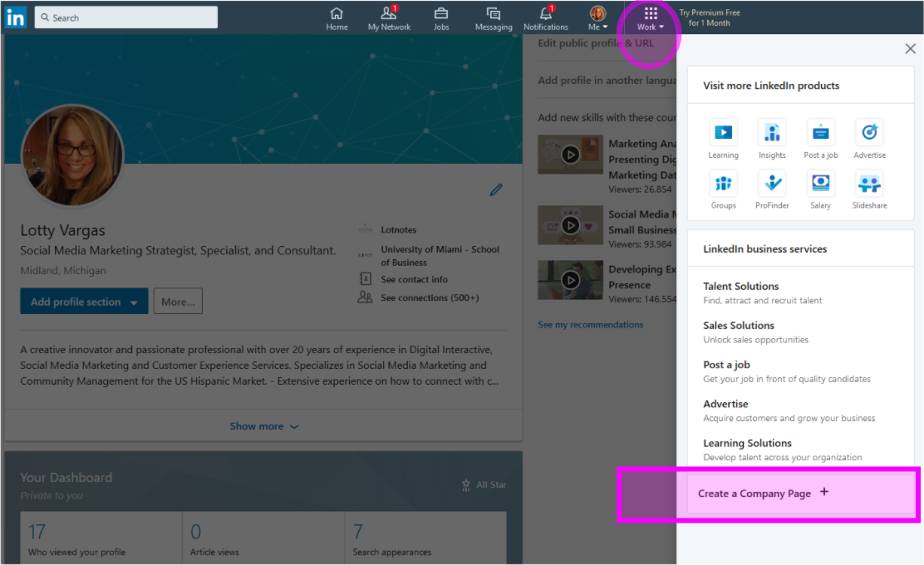Expand the Me profile dropdown
The width and height of the screenshot is (924, 565).
pyautogui.click(x=597, y=19)
